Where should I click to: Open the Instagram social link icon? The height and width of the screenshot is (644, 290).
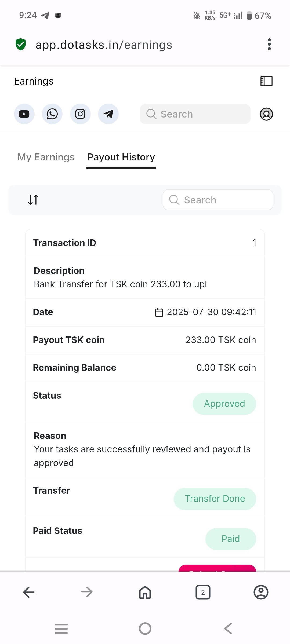click(80, 114)
